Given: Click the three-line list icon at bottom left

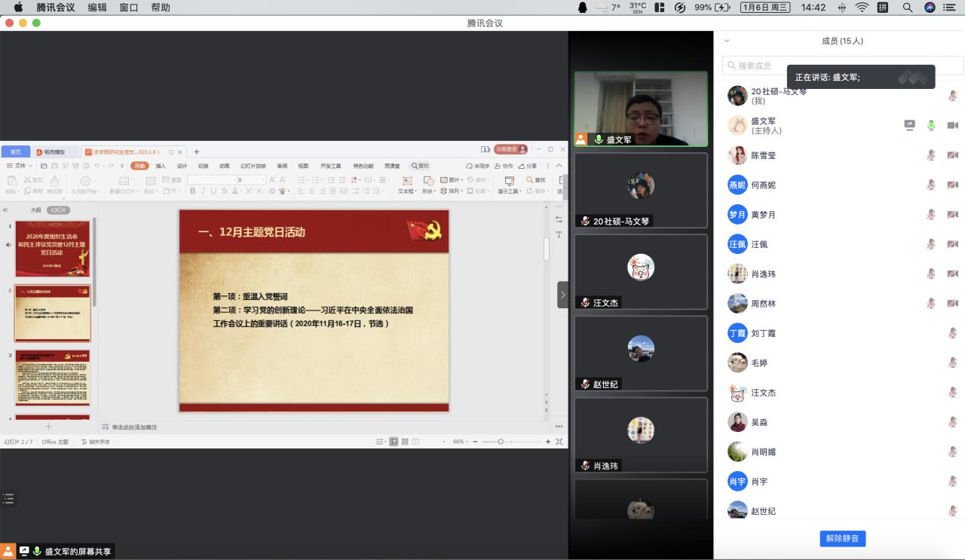Looking at the screenshot, I should (9, 498).
